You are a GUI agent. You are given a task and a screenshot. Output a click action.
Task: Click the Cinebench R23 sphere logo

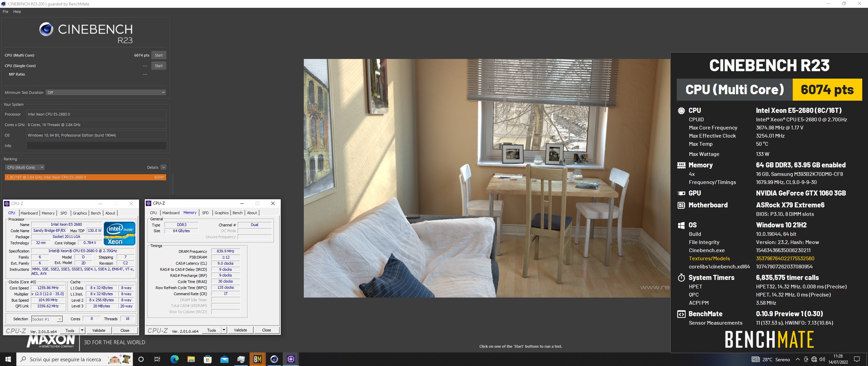(46, 29)
